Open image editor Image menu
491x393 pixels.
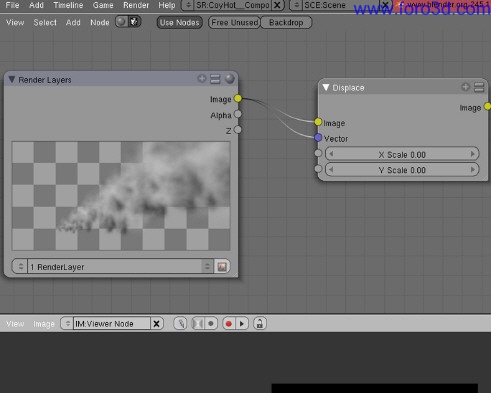pos(44,324)
